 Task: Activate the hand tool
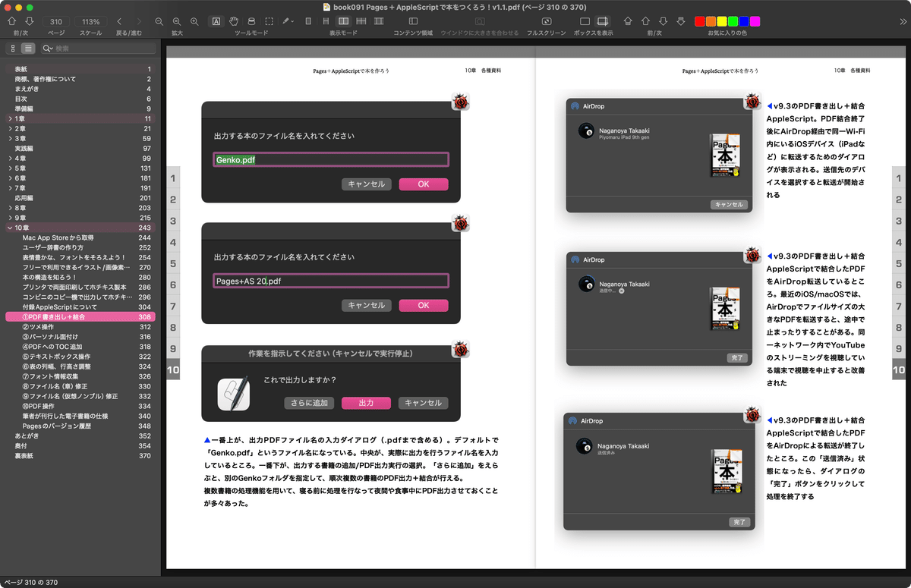(x=235, y=21)
